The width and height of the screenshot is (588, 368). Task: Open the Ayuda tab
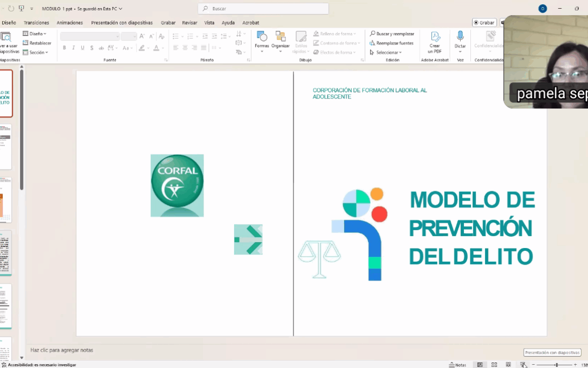click(x=228, y=23)
